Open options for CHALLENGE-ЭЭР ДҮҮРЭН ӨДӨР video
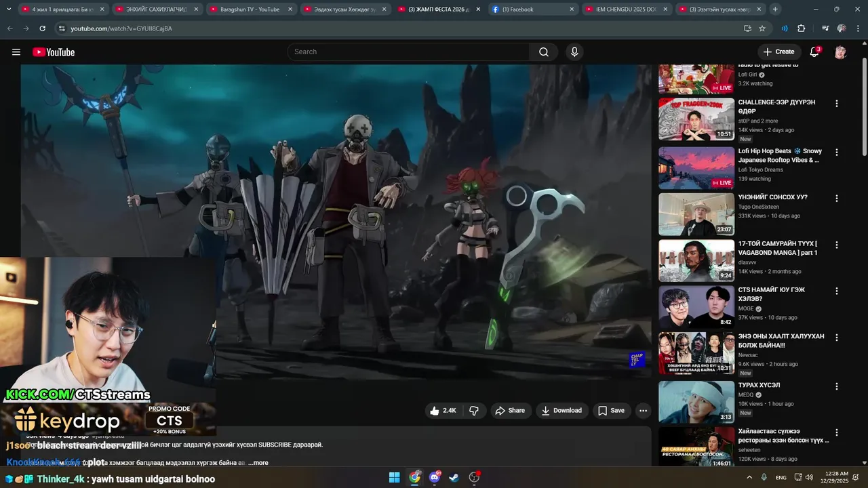 coord(836,104)
